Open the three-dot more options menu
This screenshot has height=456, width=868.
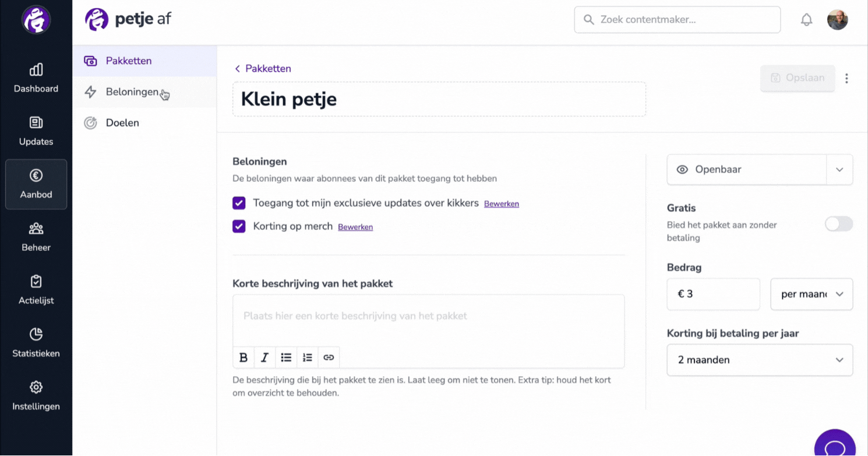846,78
